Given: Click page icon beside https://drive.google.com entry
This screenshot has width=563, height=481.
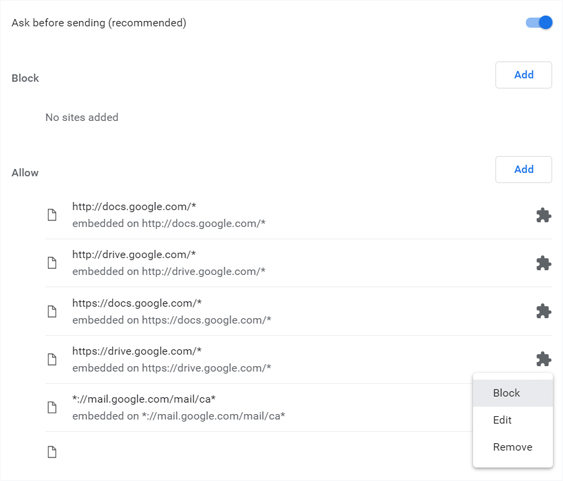Looking at the screenshot, I should coord(52,359).
